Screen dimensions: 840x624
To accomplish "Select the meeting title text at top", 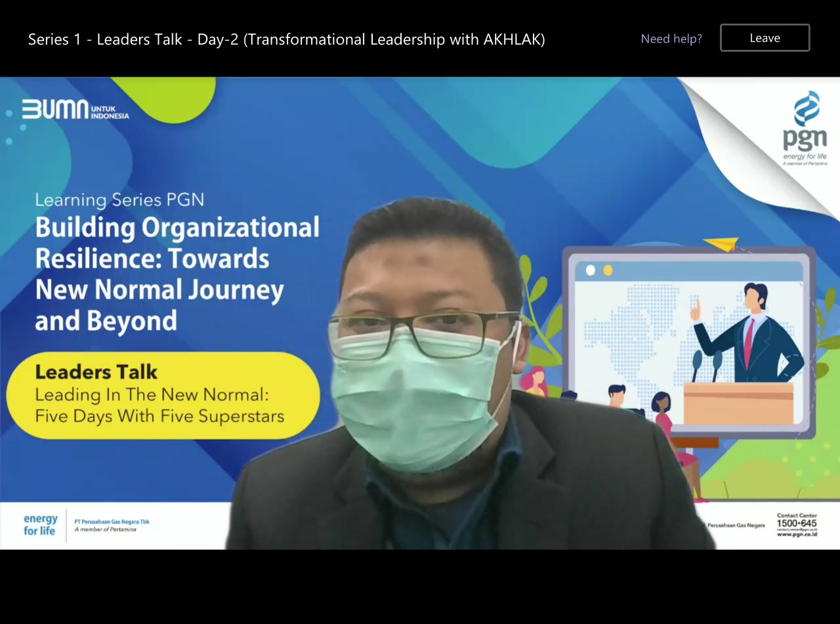I will point(286,39).
